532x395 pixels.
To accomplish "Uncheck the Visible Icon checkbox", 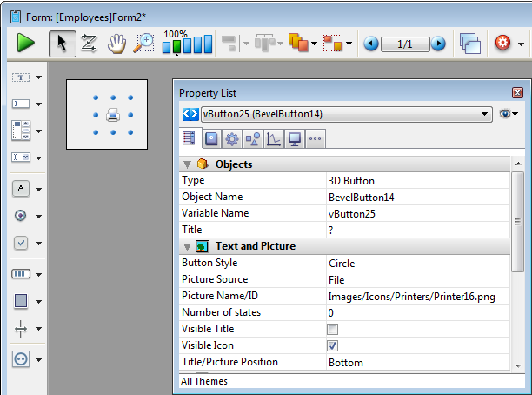I will [332, 346].
